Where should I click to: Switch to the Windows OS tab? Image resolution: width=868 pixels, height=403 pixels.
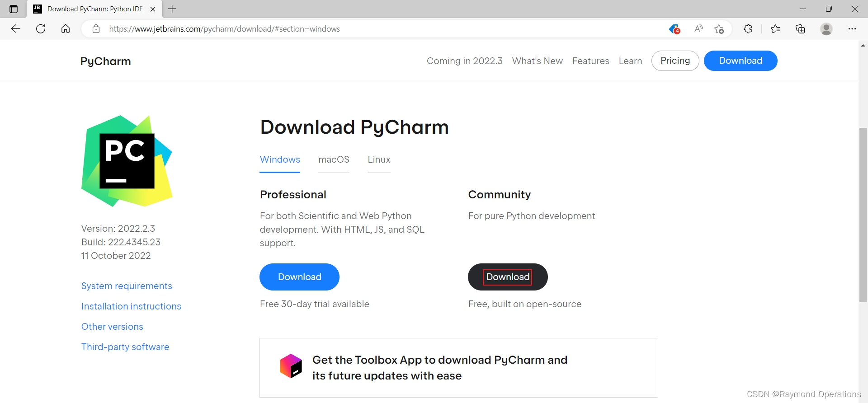click(x=280, y=159)
